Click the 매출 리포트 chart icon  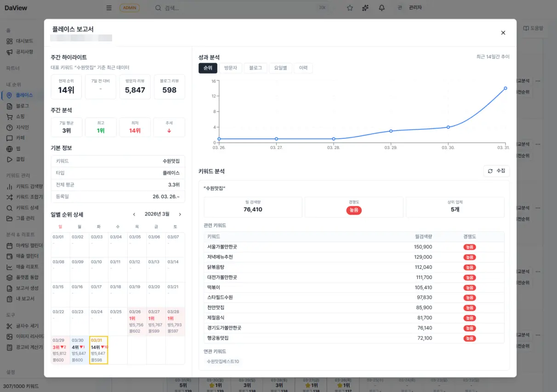coord(10,267)
